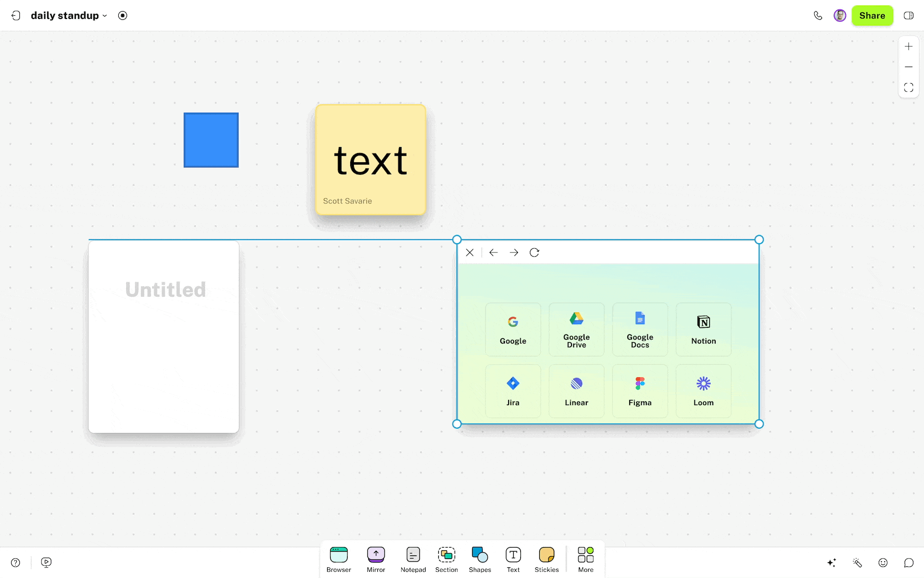Toggle the recording indicator next to title
Image resolution: width=924 pixels, height=578 pixels.
pyautogui.click(x=122, y=16)
